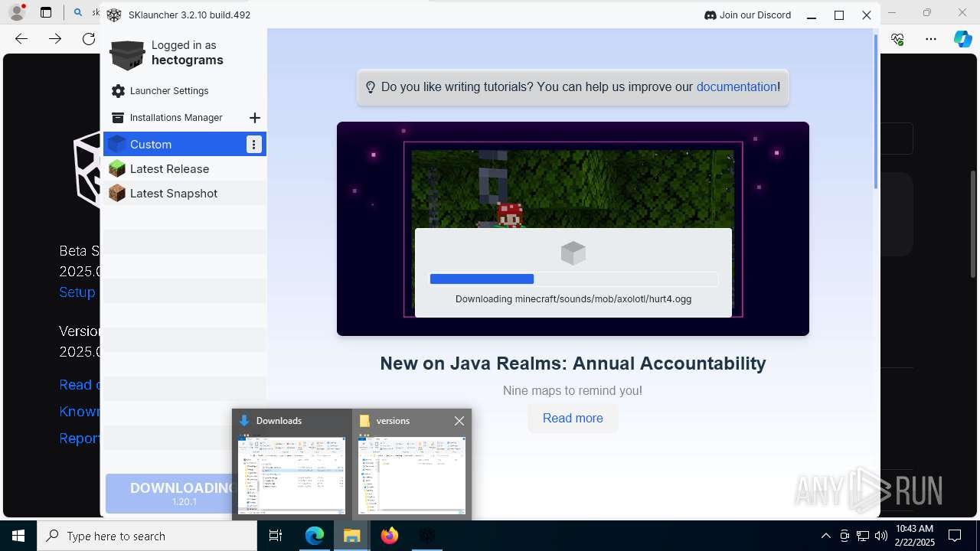The image size is (980, 551).
Task: Select Latest Snapshot installation
Action: [185, 194]
